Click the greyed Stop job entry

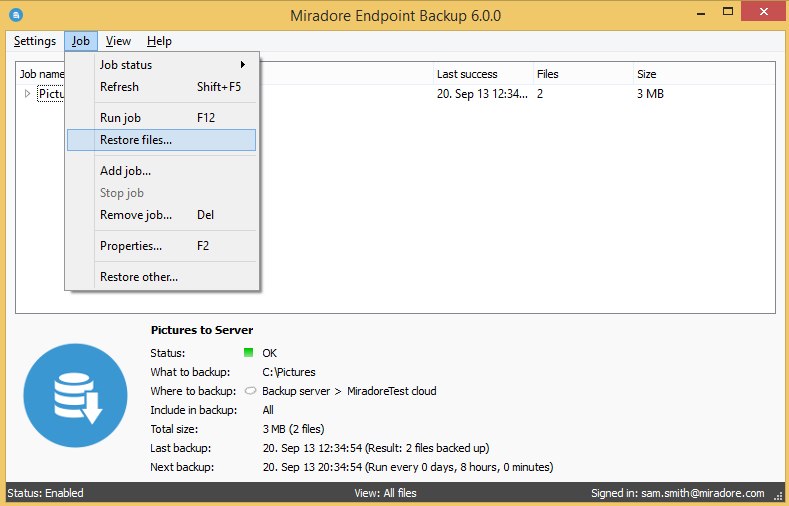click(162, 193)
